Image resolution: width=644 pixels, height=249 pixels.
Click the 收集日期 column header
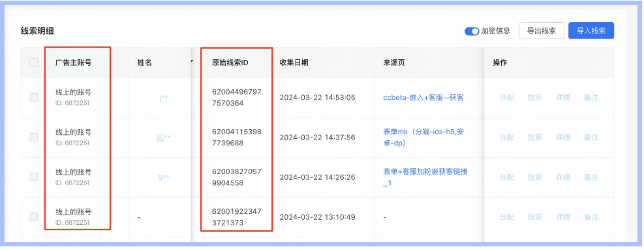[294, 63]
